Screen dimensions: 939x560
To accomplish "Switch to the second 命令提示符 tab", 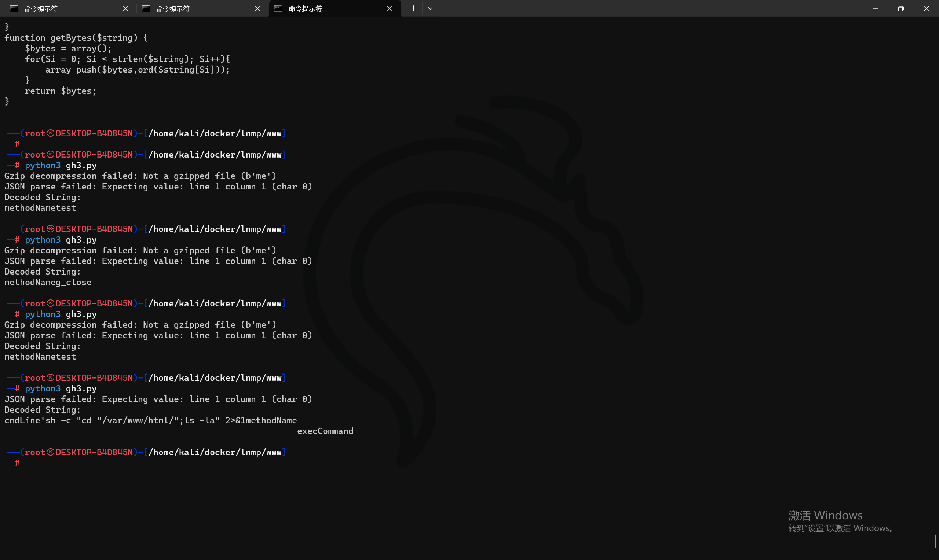I will pyautogui.click(x=172, y=9).
